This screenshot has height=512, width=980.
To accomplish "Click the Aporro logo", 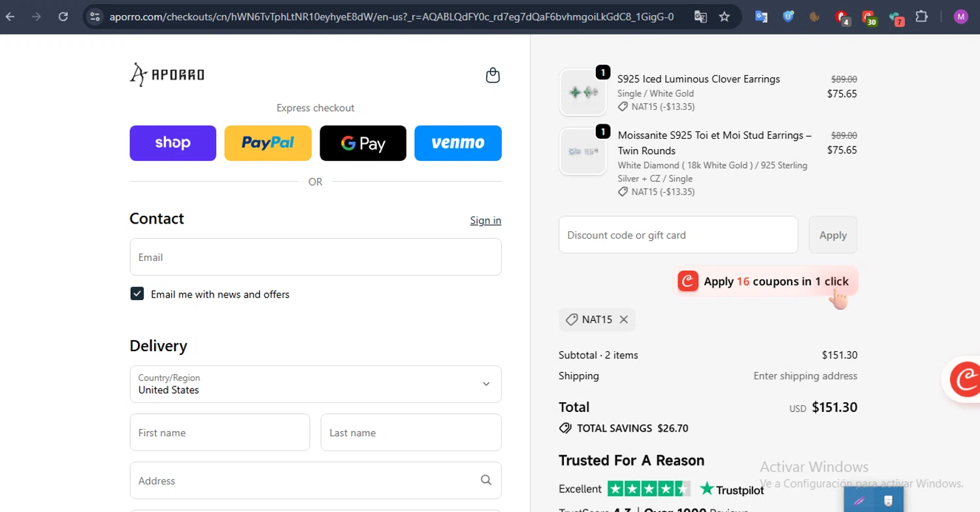I will [x=167, y=75].
